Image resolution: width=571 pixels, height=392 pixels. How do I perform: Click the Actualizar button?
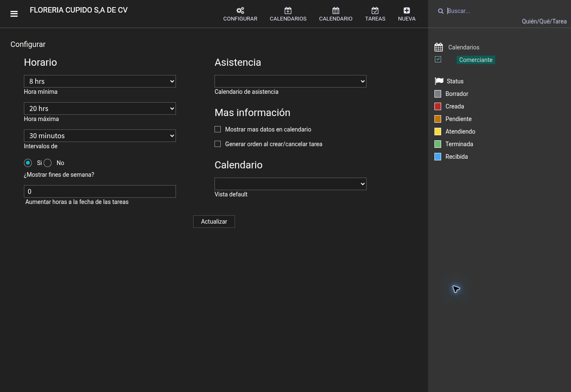[214, 222]
